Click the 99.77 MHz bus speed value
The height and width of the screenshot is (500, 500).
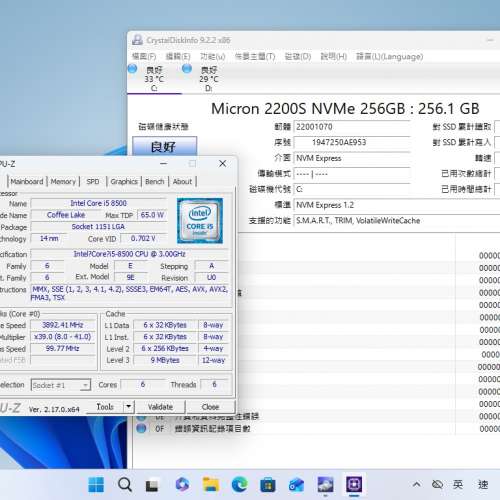point(63,348)
